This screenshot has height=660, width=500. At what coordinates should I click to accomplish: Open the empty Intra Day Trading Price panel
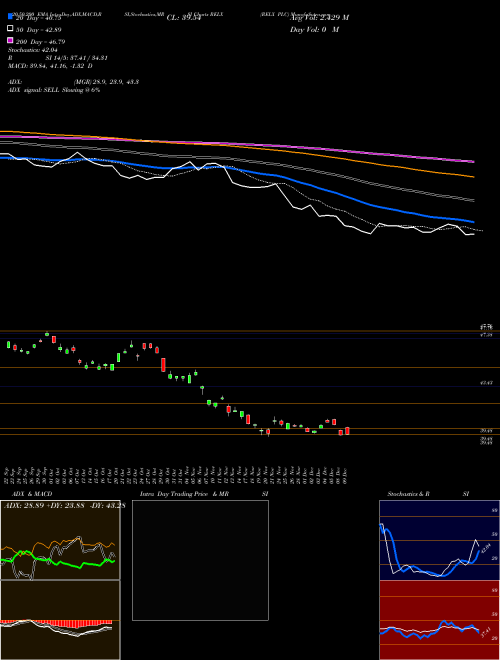click(200, 560)
